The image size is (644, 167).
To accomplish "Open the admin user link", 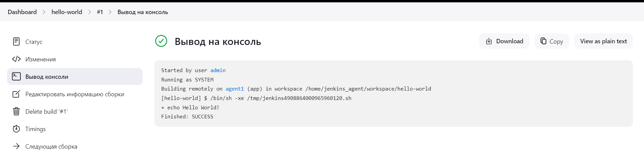I will click(218, 70).
